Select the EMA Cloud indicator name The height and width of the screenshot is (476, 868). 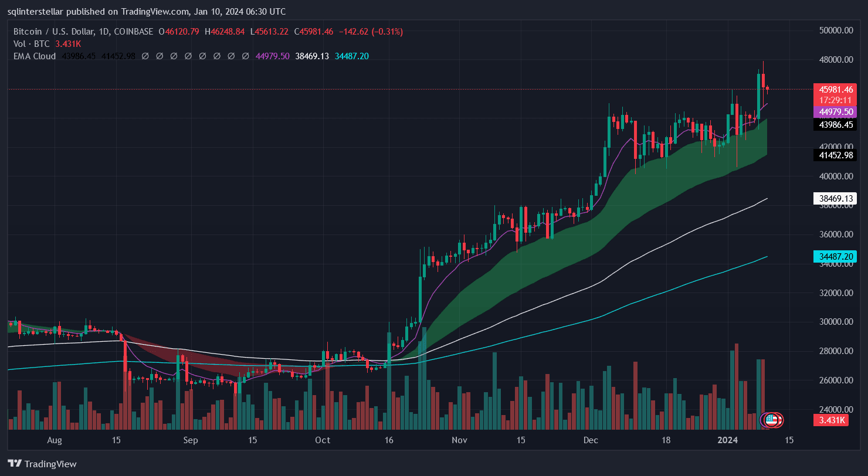pyautogui.click(x=35, y=56)
